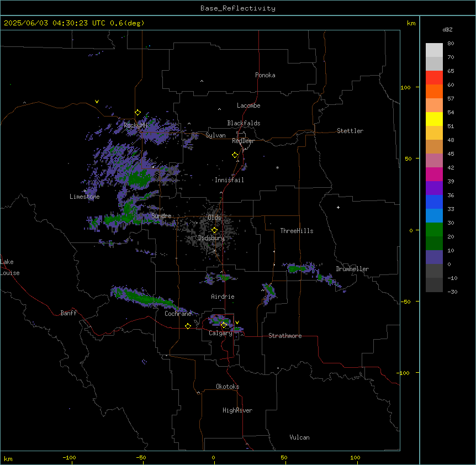Click the yellow diamond marker above RockyMH
The width and height of the screenshot is (476, 465).
(x=137, y=112)
